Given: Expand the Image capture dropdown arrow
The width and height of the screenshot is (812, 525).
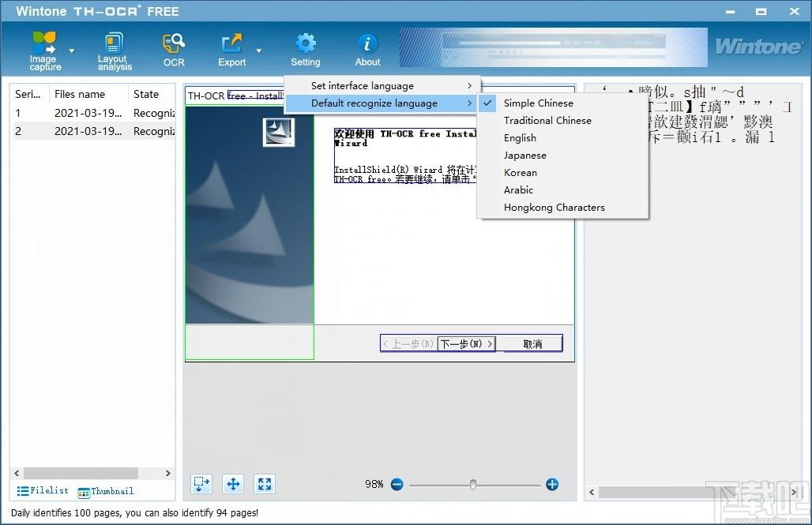Looking at the screenshot, I should point(72,51).
